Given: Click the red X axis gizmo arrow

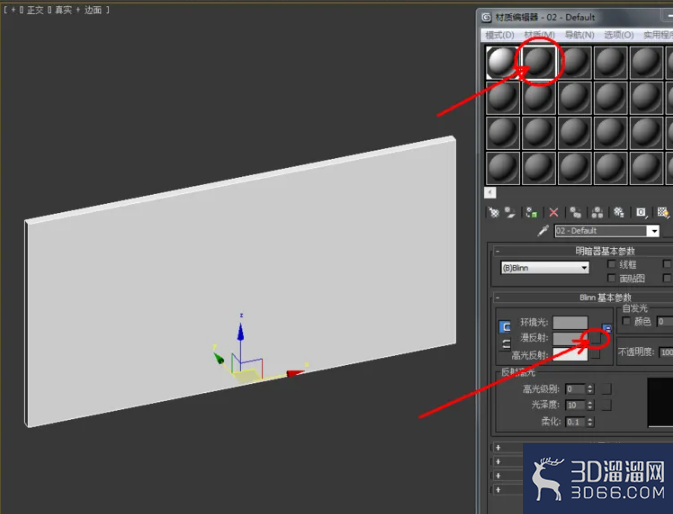Looking at the screenshot, I should pyautogui.click(x=295, y=373).
